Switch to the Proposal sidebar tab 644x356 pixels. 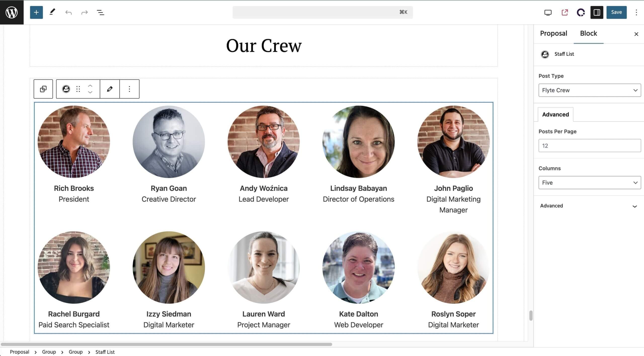553,33
